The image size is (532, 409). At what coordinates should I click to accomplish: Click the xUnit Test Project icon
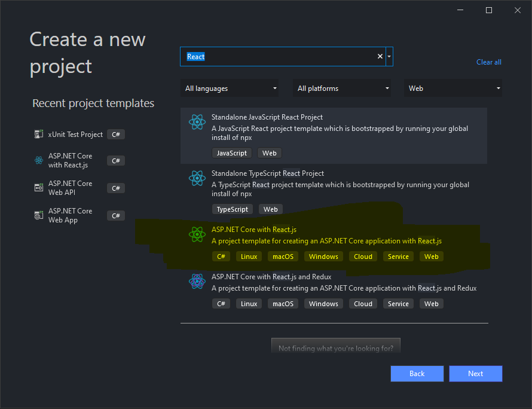39,134
